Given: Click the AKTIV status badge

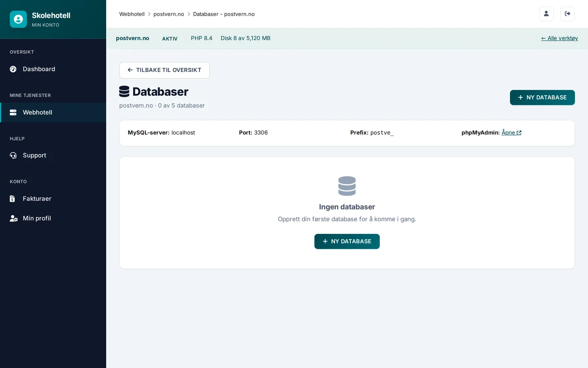Looking at the screenshot, I should [x=170, y=38].
